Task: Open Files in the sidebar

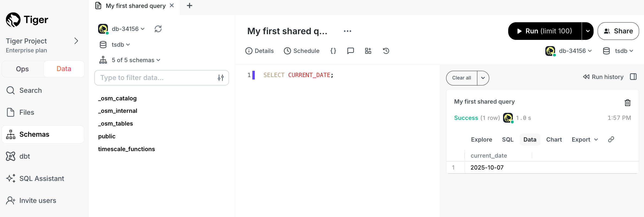Action: pyautogui.click(x=43, y=112)
